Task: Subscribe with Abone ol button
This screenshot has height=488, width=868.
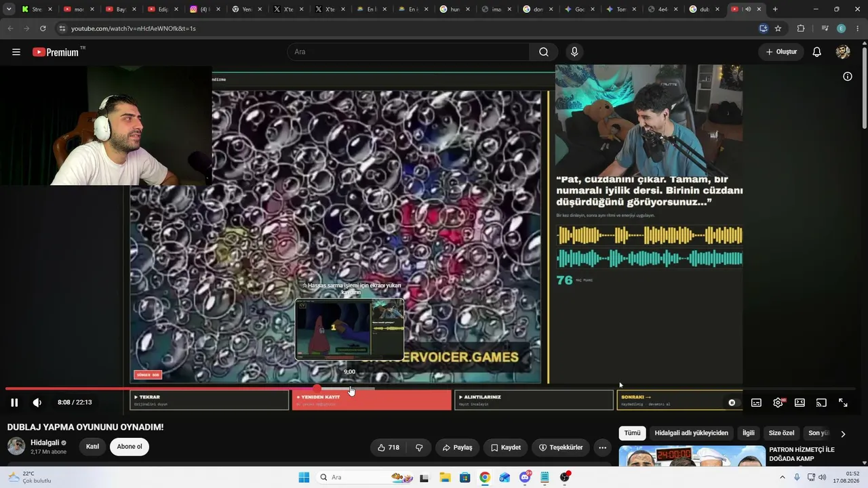Action: click(130, 447)
